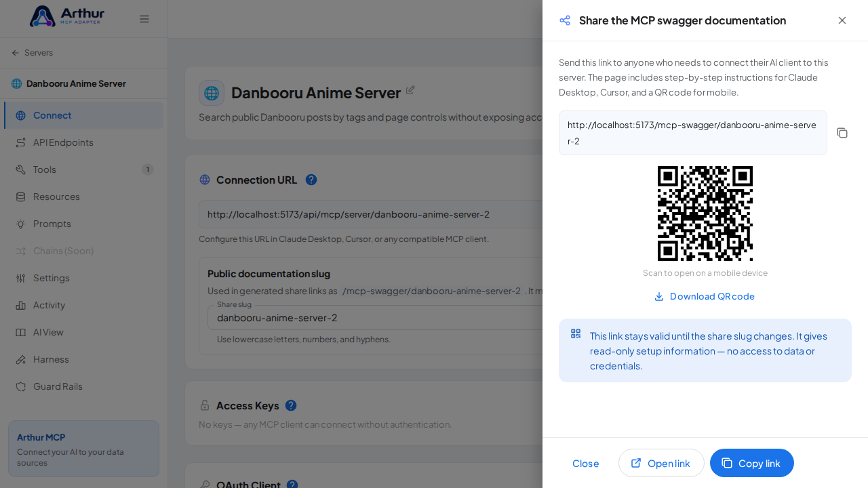Click the Close button in dialog footer

coord(586,463)
